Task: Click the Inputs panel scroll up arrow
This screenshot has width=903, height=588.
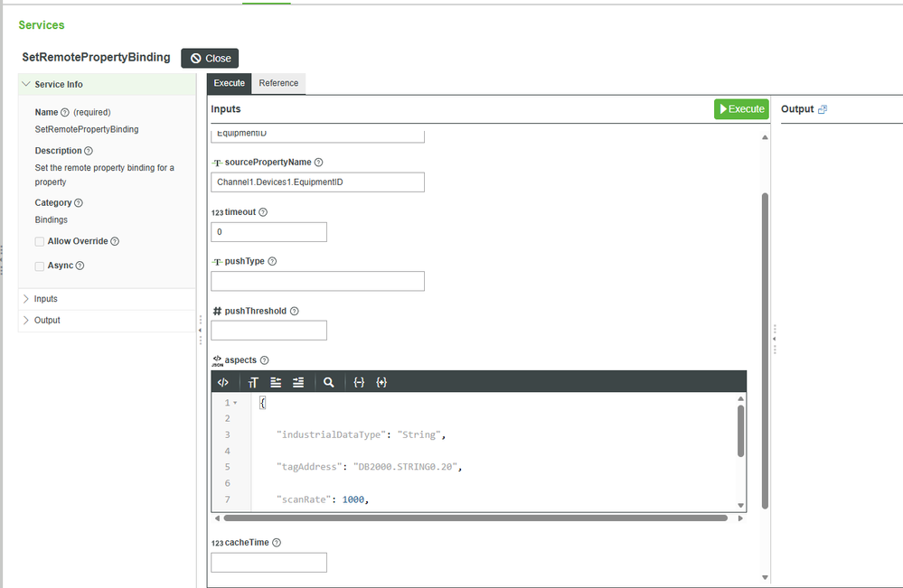Action: tap(765, 137)
